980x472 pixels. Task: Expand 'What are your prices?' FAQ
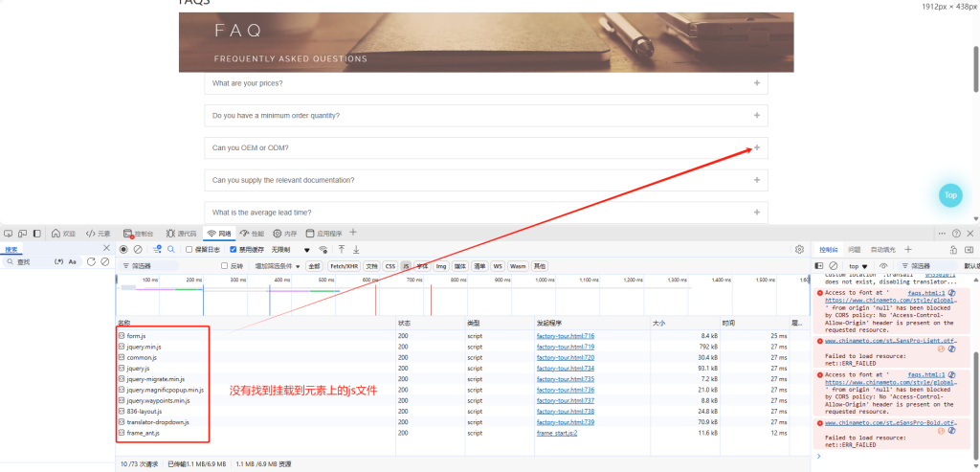point(485,83)
